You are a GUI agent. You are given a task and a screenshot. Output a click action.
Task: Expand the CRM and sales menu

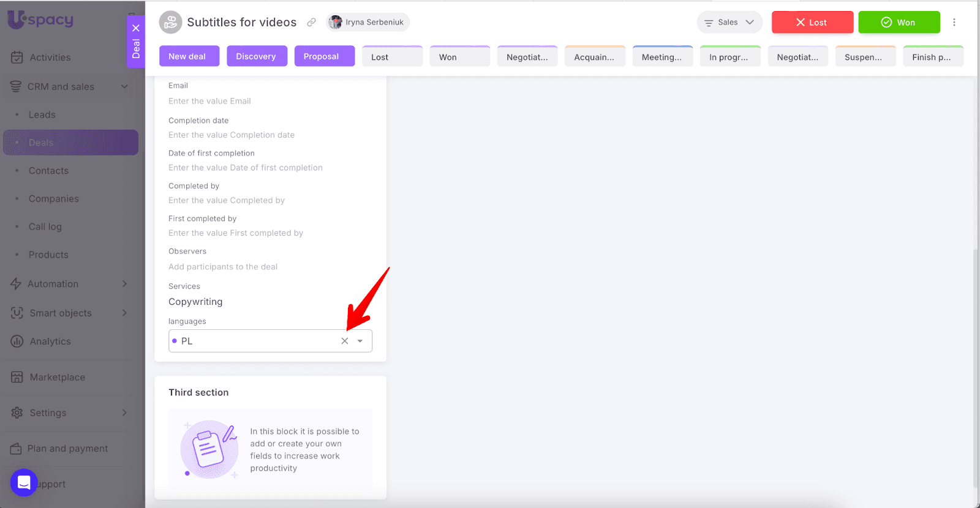click(124, 86)
